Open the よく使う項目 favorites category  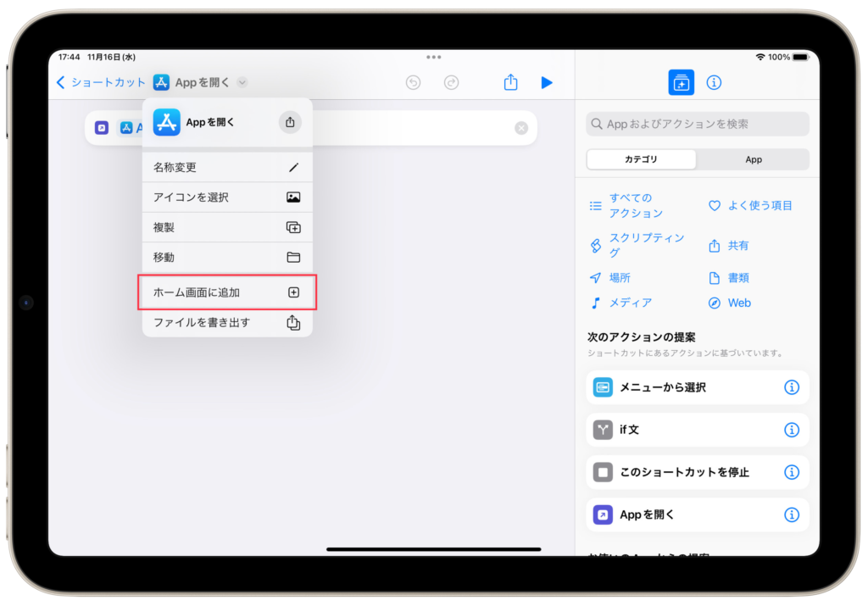(x=750, y=205)
